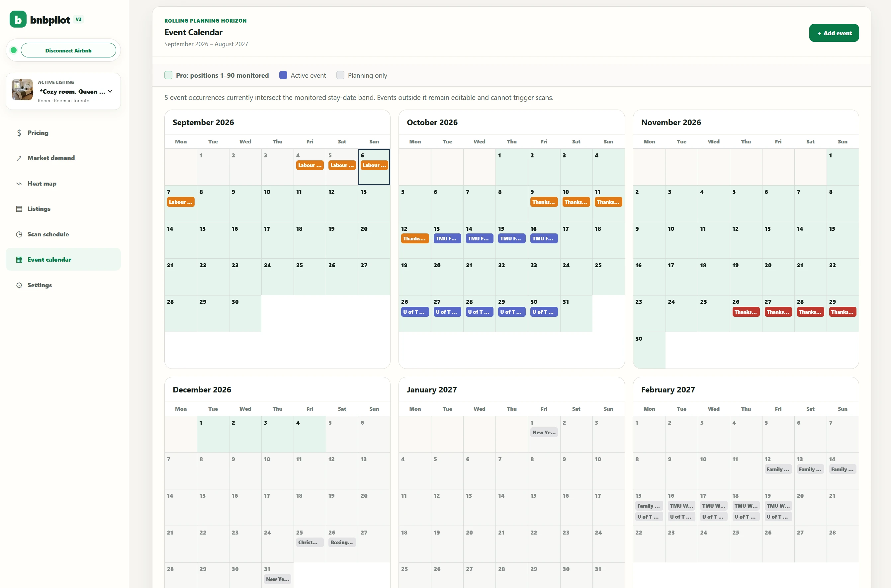The width and height of the screenshot is (891, 588).
Task: Select October 17 2026 day cell
Action: (576, 240)
